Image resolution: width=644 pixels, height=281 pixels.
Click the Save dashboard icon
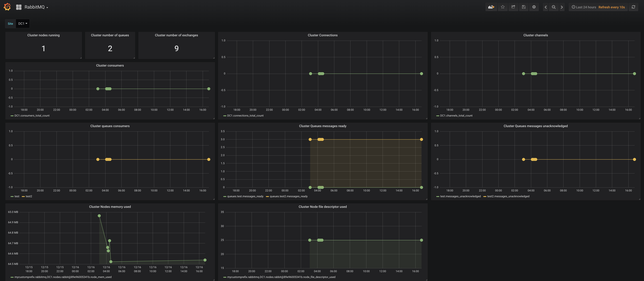coord(524,7)
